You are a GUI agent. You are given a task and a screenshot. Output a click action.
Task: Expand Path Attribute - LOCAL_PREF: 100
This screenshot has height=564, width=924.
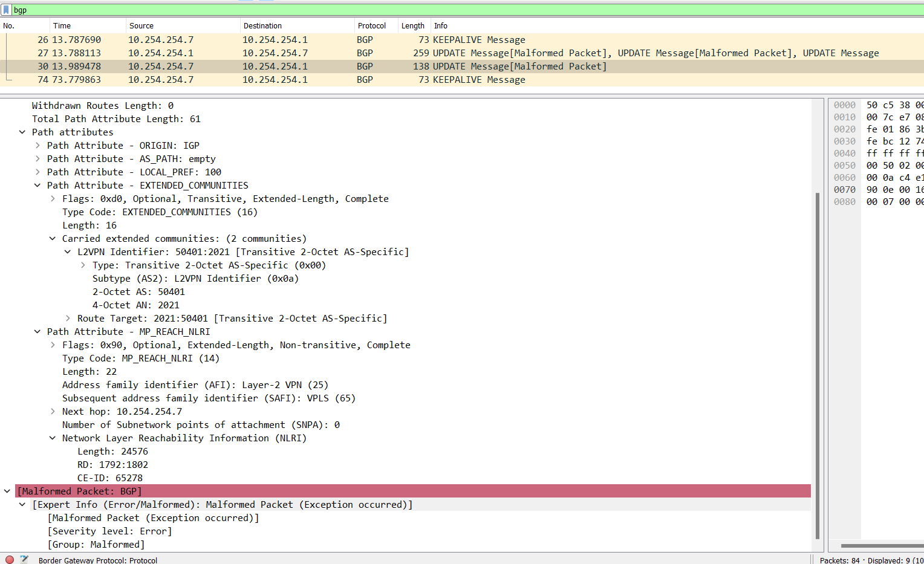tap(37, 172)
